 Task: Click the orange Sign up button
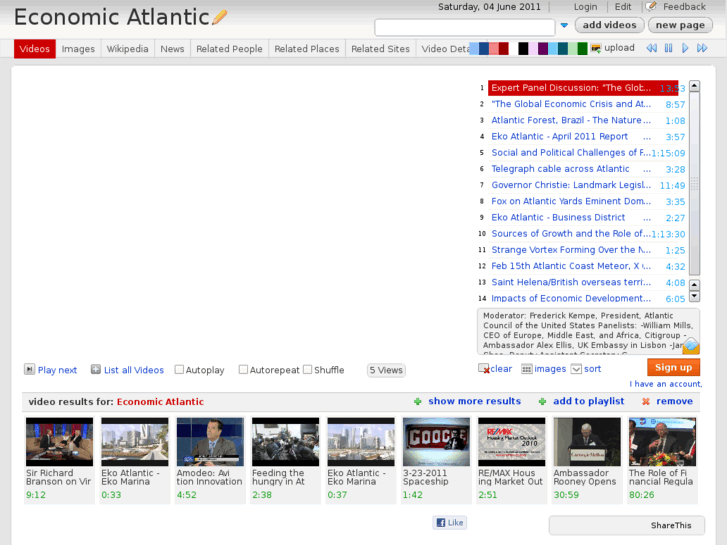(x=673, y=367)
